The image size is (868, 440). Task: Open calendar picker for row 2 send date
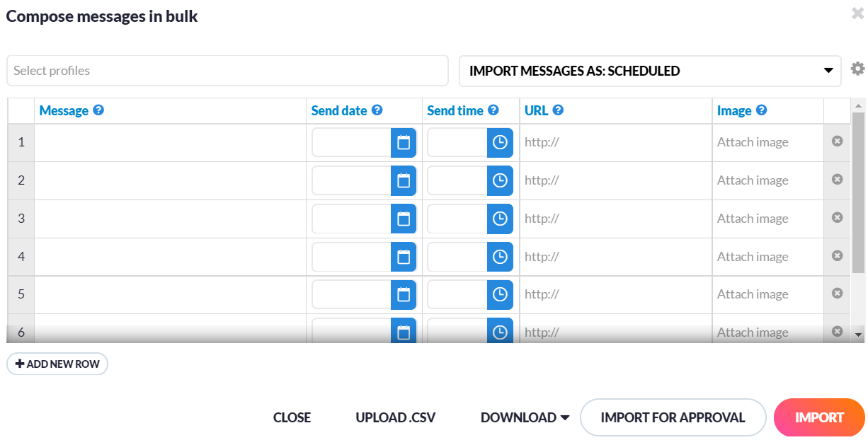tap(404, 180)
